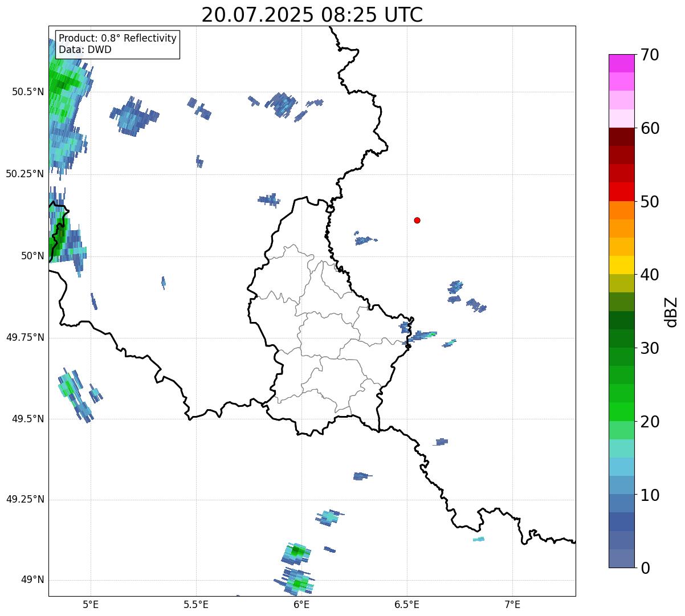
Task: Click the red station marker dot
Action: click(417, 220)
